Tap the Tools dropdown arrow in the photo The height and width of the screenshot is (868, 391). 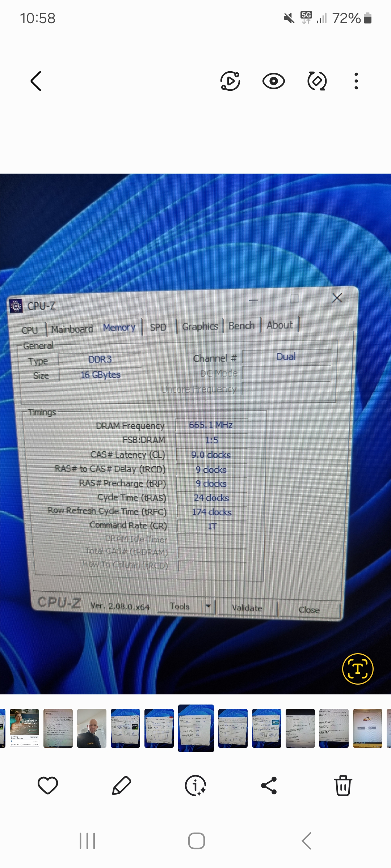click(x=208, y=607)
